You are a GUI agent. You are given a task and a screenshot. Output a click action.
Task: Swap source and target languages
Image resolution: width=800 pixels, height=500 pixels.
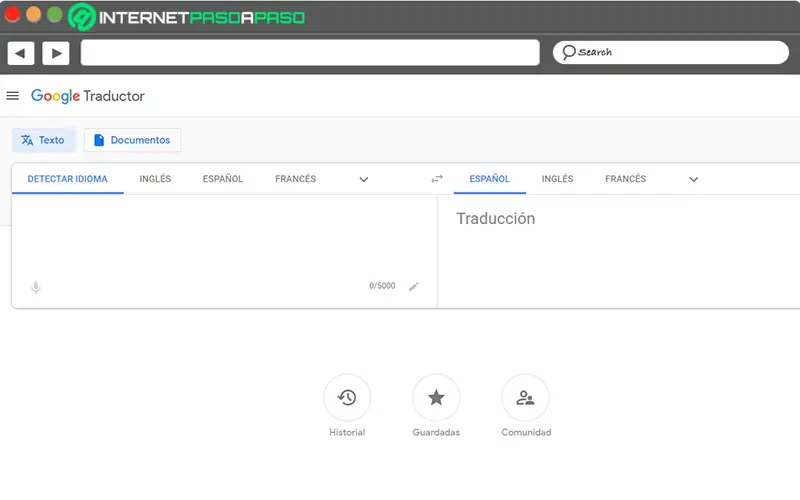coord(437,179)
